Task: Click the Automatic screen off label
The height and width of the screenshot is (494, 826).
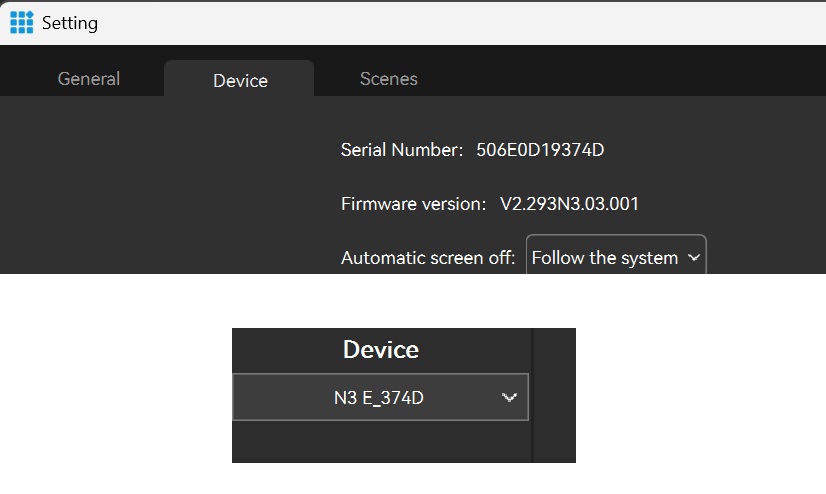Action: 428,258
